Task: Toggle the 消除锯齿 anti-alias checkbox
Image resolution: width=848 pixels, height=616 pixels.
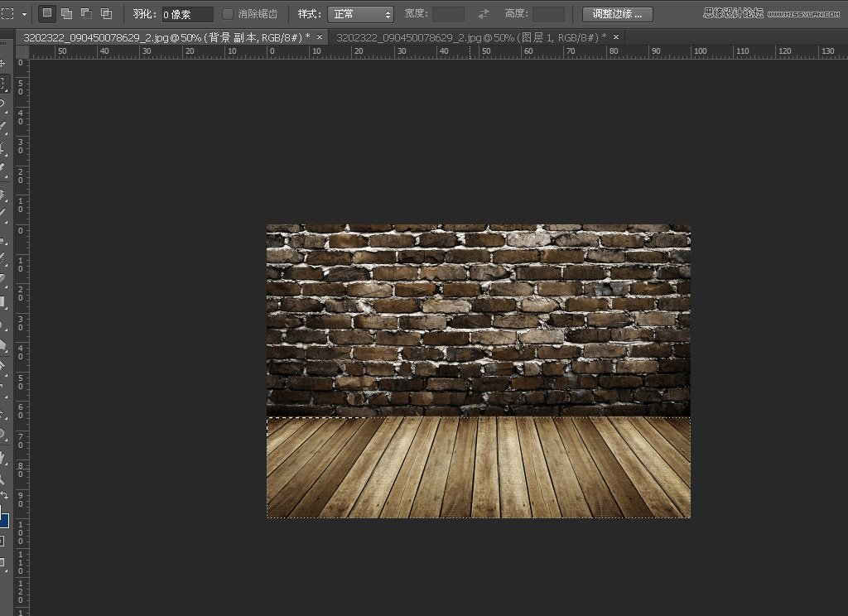Action: point(228,13)
